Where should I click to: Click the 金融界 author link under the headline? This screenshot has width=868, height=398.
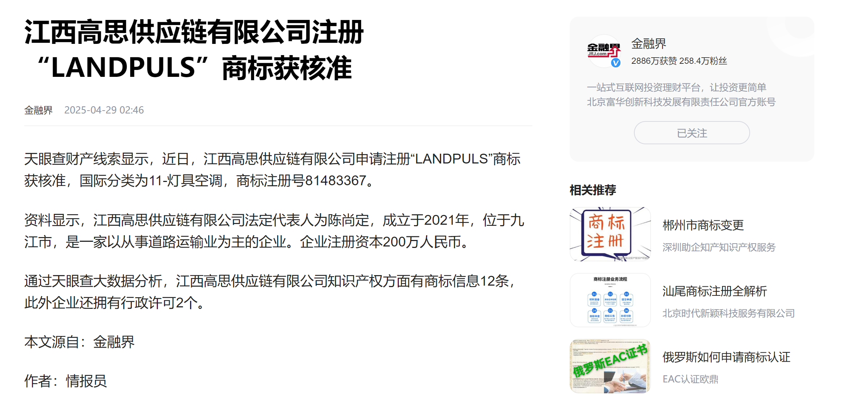point(38,110)
